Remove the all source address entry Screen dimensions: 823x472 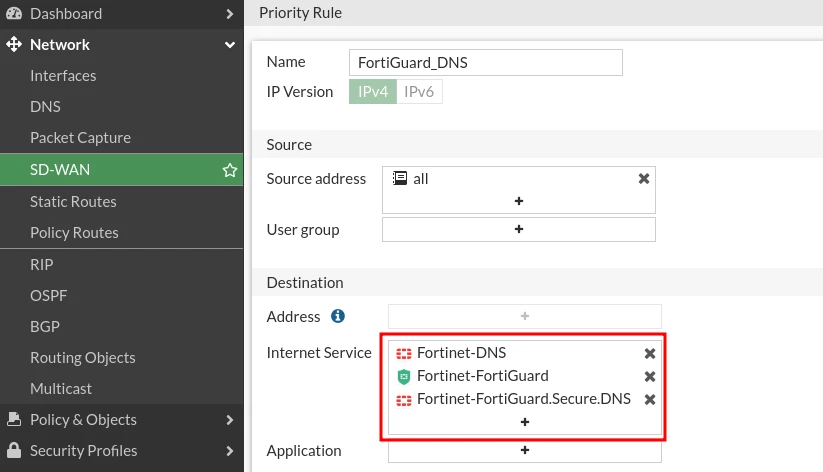[643, 179]
